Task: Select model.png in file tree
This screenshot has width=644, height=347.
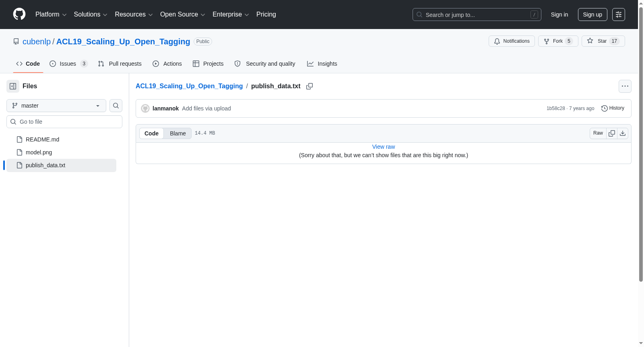Action: pos(61,152)
